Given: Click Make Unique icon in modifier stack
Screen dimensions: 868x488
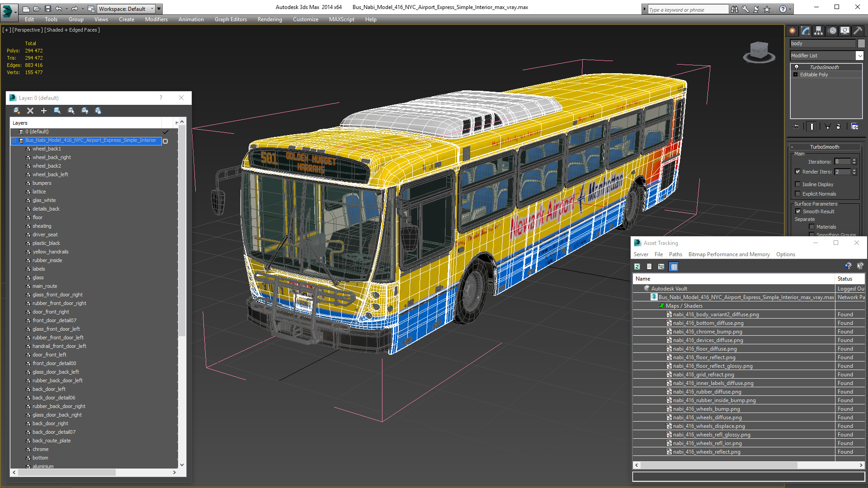Looking at the screenshot, I should (x=827, y=127).
